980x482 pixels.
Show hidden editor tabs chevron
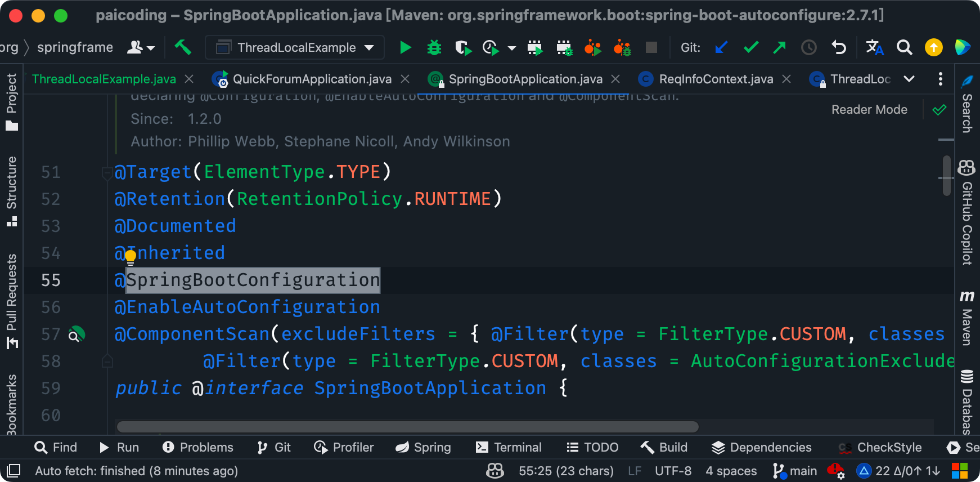[x=909, y=79]
